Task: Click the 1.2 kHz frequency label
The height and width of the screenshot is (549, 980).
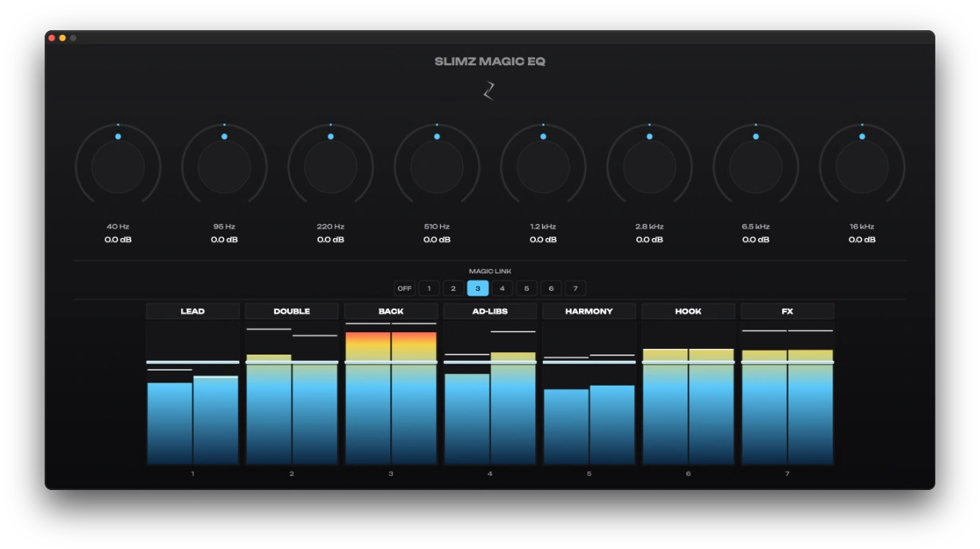Action: (x=543, y=227)
